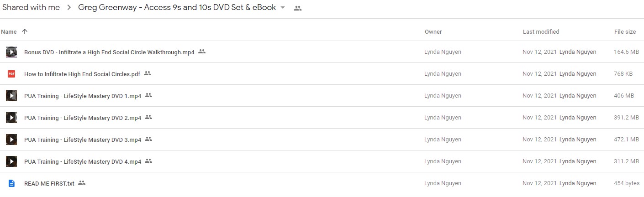Click the Greg Greenway folder title in breadcrumb
The image size is (644, 197).
177,8
